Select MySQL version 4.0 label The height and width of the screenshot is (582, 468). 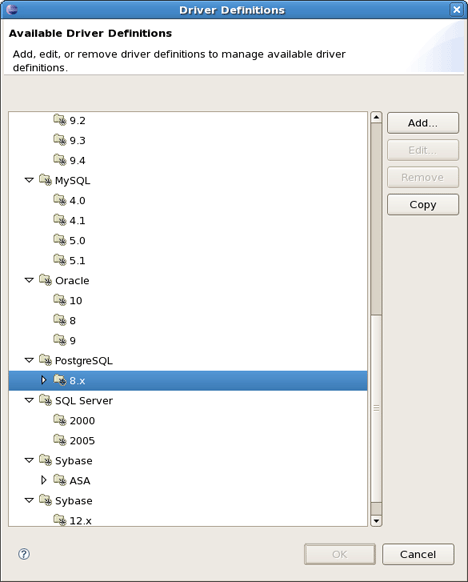point(78,201)
